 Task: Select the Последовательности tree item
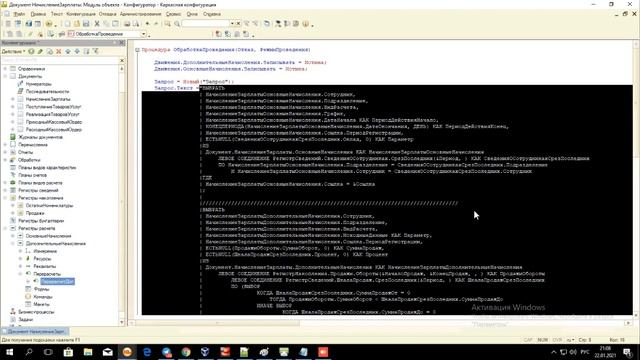pos(47,91)
